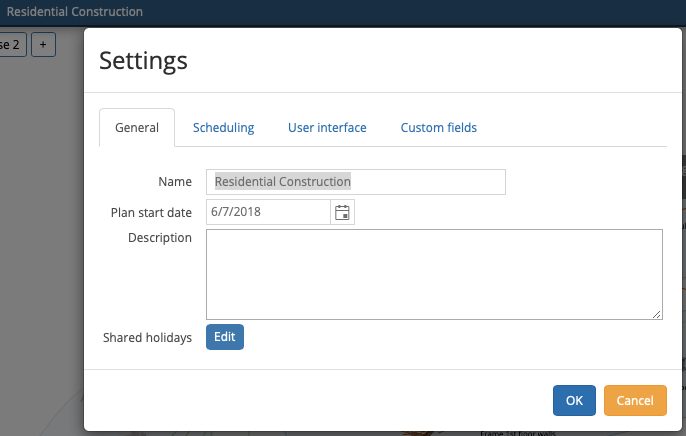The width and height of the screenshot is (686, 436).
Task: Click the Shared holidays label
Action: tap(147, 338)
